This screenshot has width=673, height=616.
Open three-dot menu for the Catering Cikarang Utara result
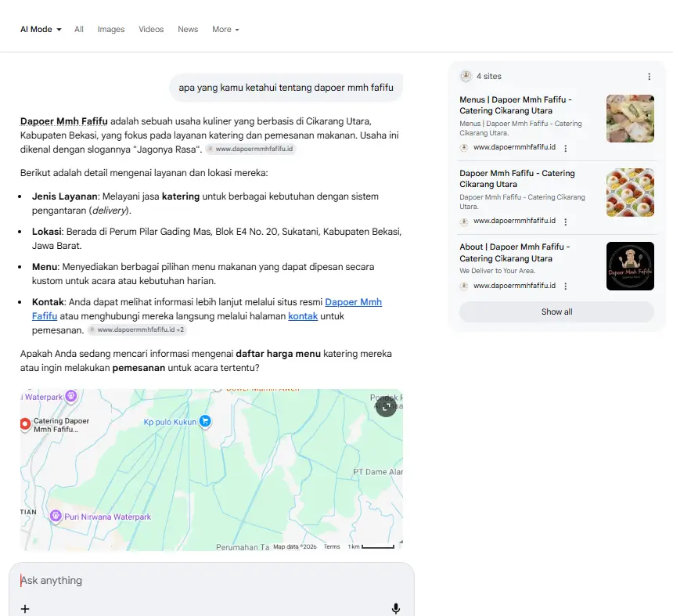coord(565,222)
